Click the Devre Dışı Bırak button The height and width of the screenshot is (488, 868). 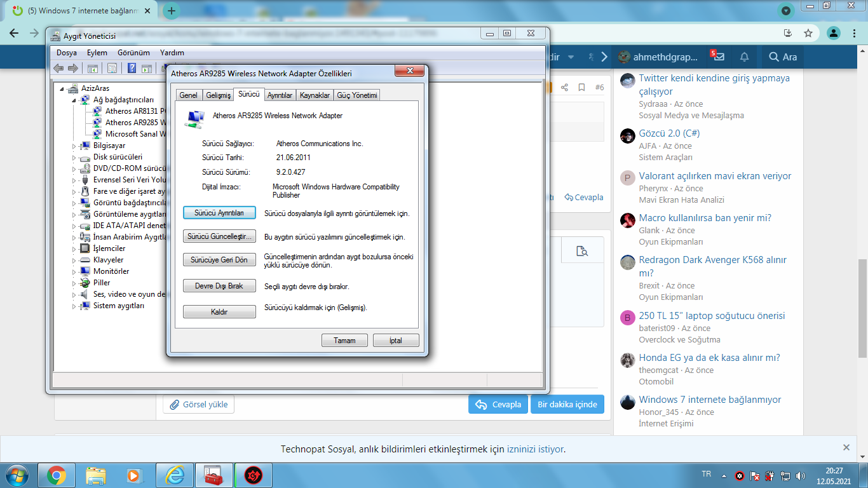click(219, 286)
